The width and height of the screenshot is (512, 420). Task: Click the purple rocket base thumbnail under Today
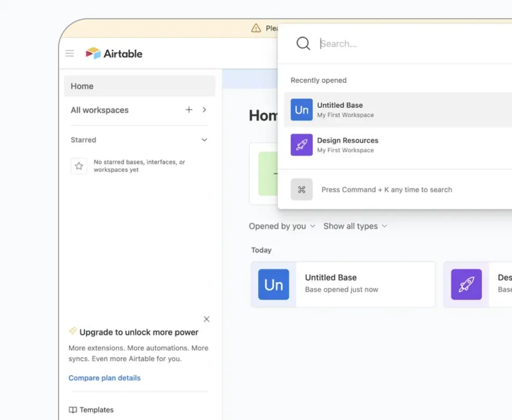click(467, 284)
